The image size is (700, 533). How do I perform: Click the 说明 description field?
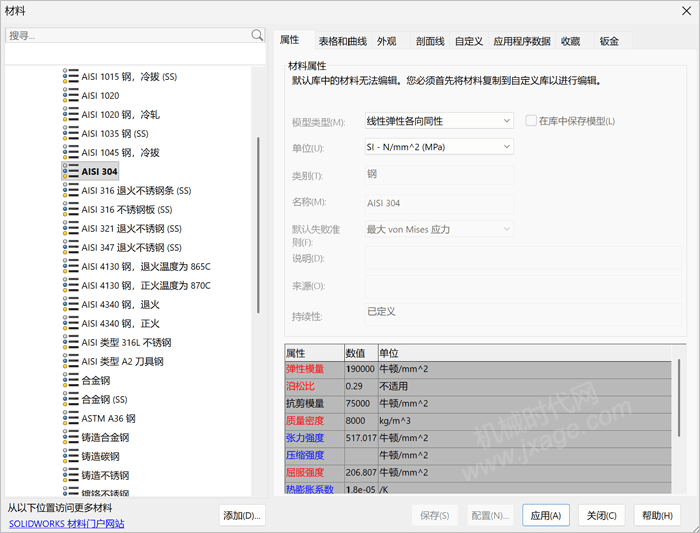(523, 258)
